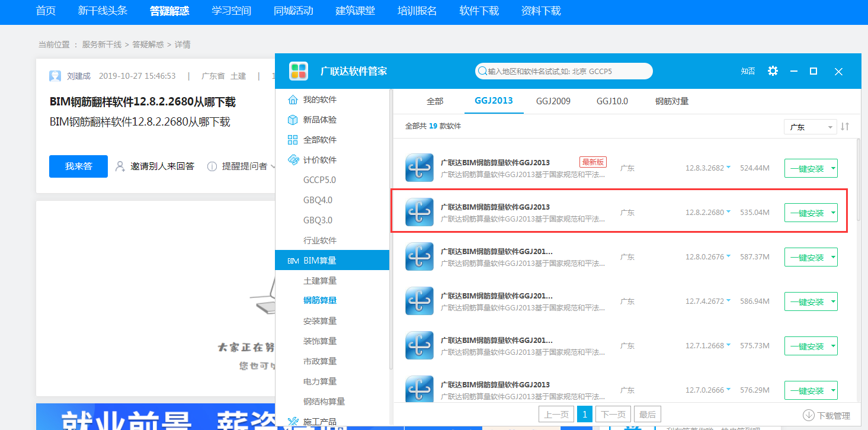Screen dimensions: 868x430
Task: Jump to 最后 page in pagination
Action: point(647,415)
